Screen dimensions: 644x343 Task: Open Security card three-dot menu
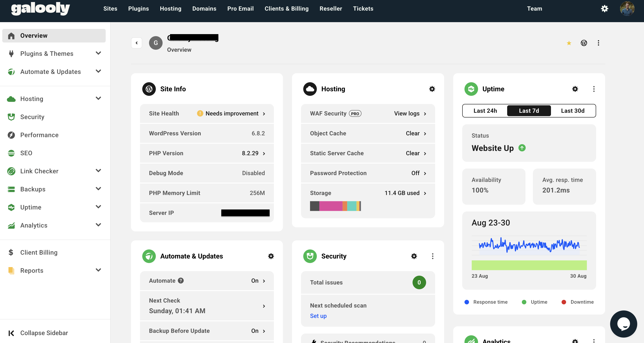pos(432,256)
